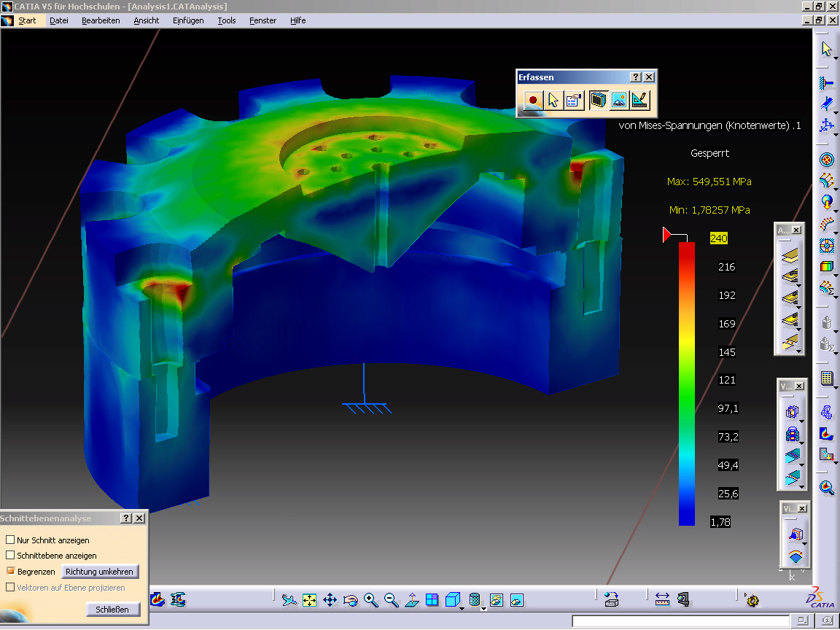Viewport: 840px width, 630px height.
Task: Click the command input field in status bar
Action: coord(680,621)
